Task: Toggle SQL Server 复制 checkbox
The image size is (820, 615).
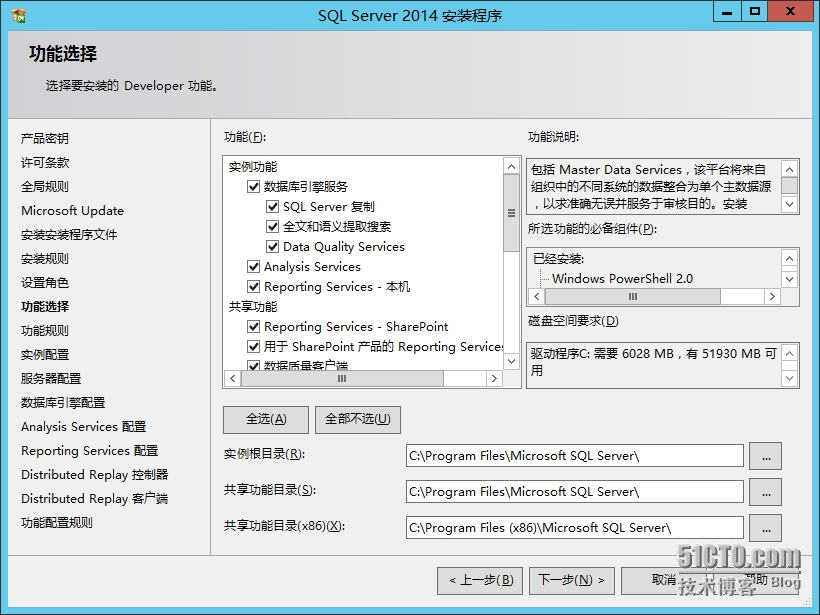Action: (x=272, y=207)
